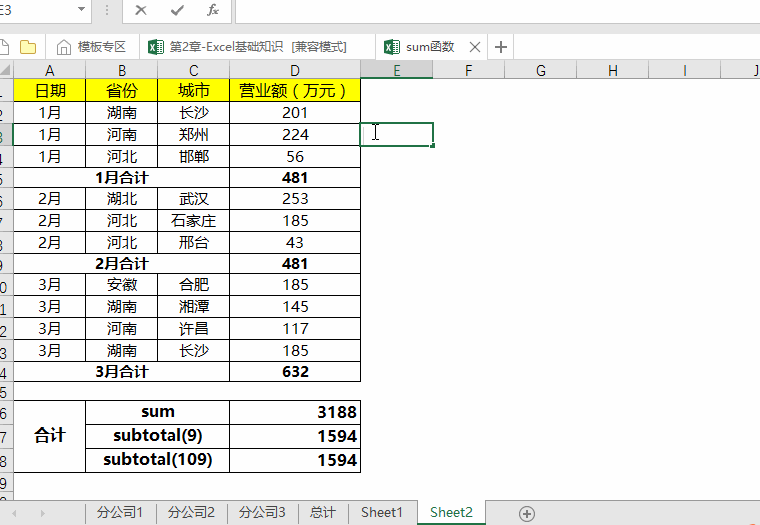Select column E header
Image resolution: width=760 pixels, height=525 pixels.
pyautogui.click(x=396, y=71)
